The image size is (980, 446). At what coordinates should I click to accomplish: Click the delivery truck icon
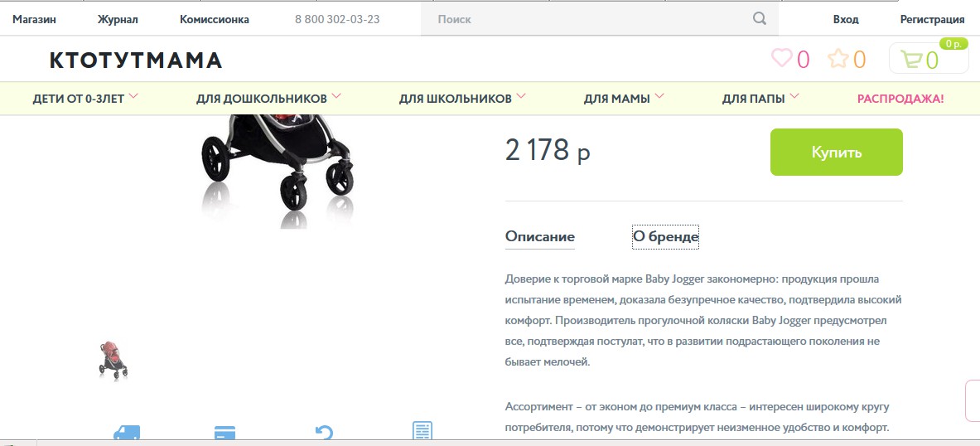[126, 432]
